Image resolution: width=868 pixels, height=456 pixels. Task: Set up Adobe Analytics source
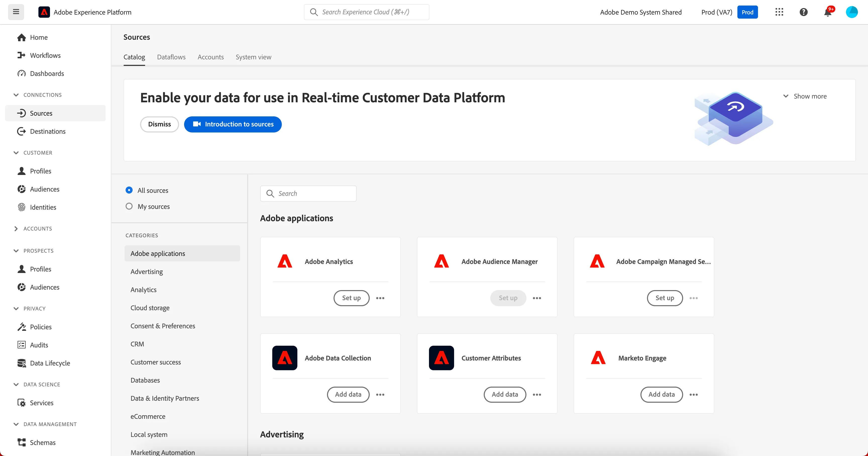[x=351, y=298]
